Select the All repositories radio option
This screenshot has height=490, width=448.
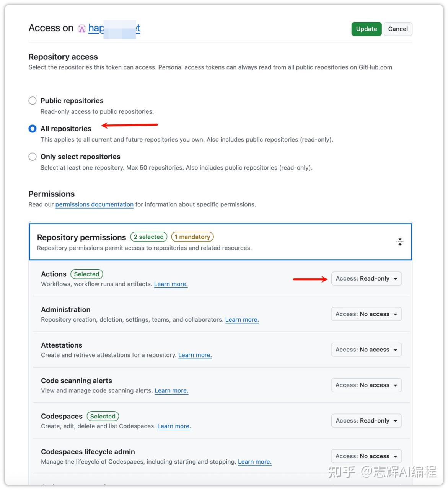pyautogui.click(x=33, y=129)
